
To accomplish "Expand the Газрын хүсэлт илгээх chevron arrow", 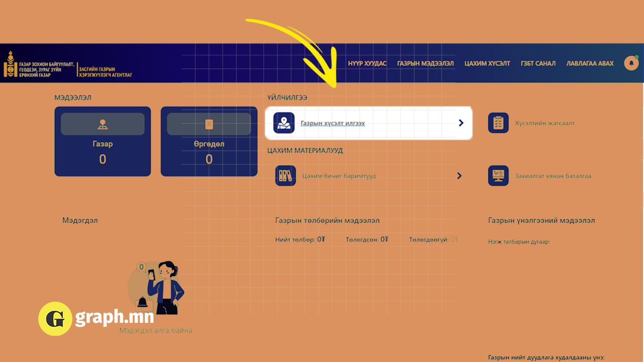I will tap(461, 123).
